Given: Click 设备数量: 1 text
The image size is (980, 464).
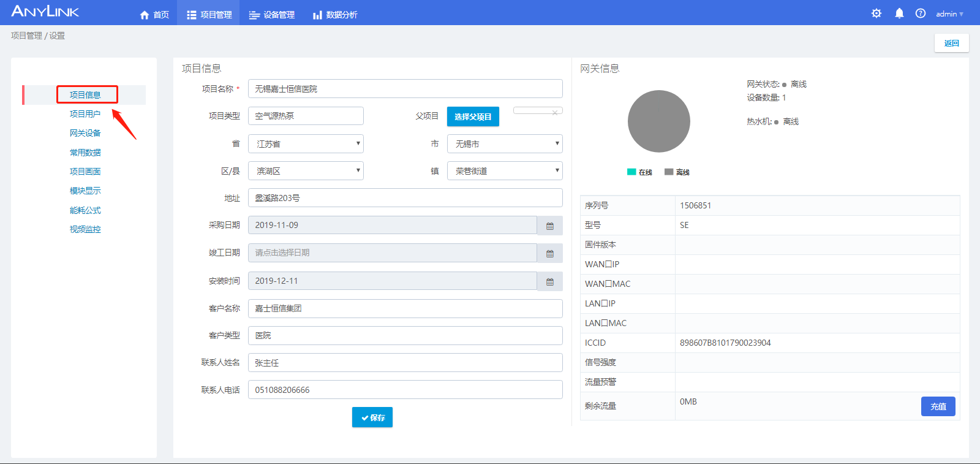Looking at the screenshot, I should point(766,97).
